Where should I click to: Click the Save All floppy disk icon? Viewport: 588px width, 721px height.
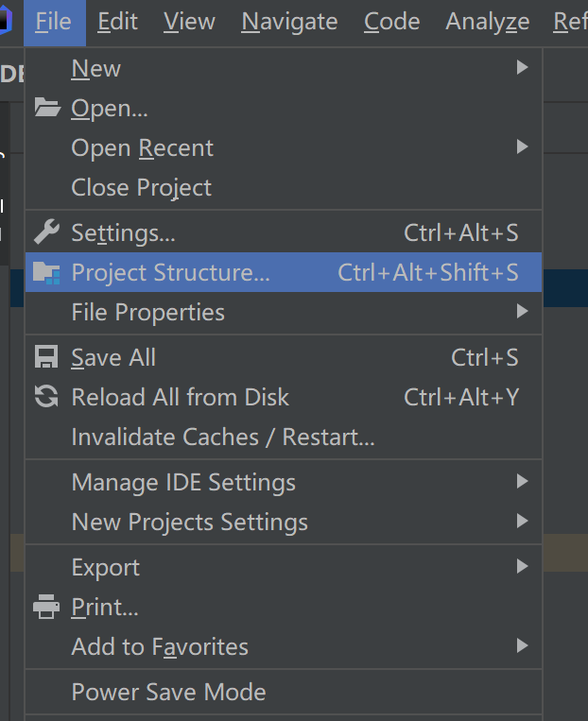46,357
